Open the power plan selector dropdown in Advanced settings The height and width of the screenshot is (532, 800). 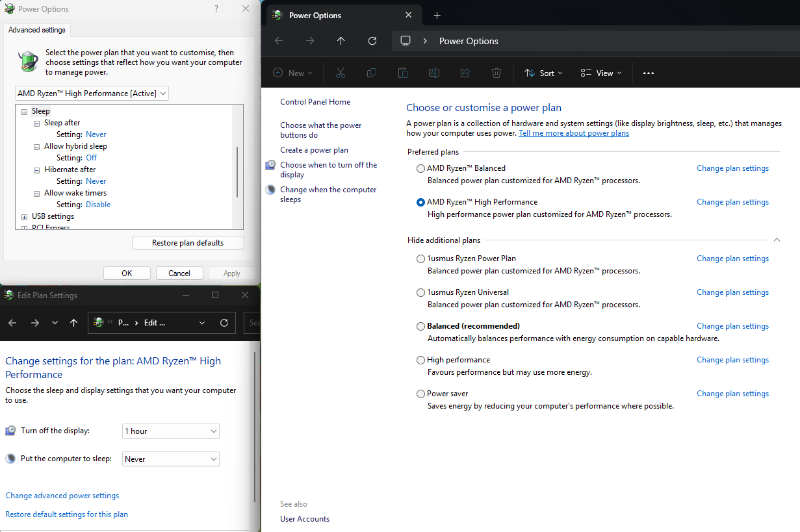92,94
